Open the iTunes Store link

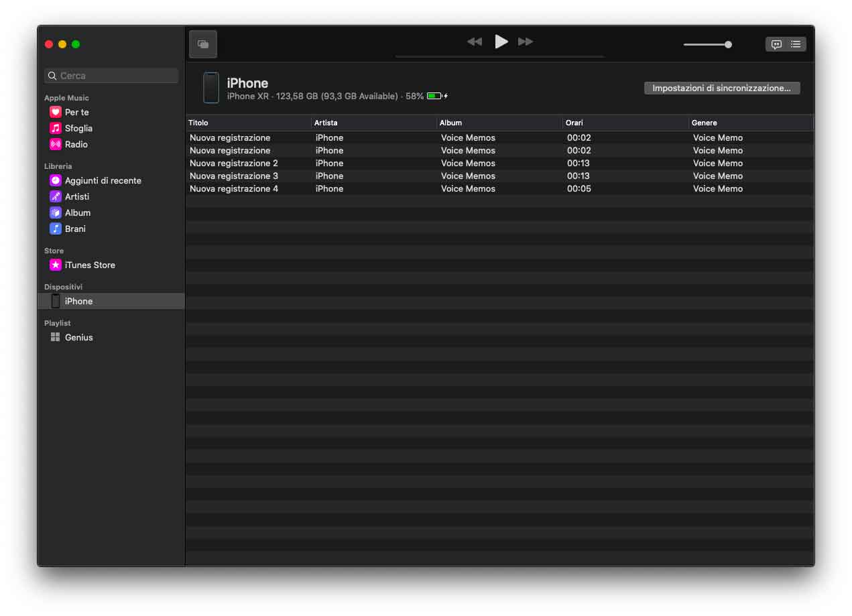click(x=90, y=265)
